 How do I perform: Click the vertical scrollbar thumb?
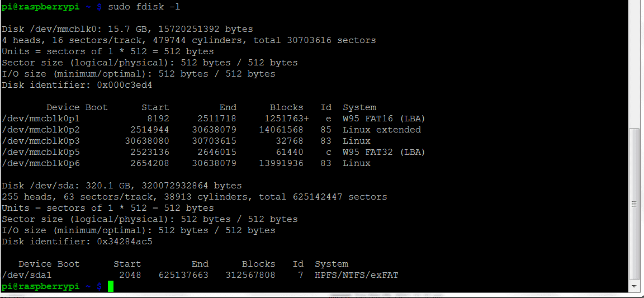tap(634, 204)
